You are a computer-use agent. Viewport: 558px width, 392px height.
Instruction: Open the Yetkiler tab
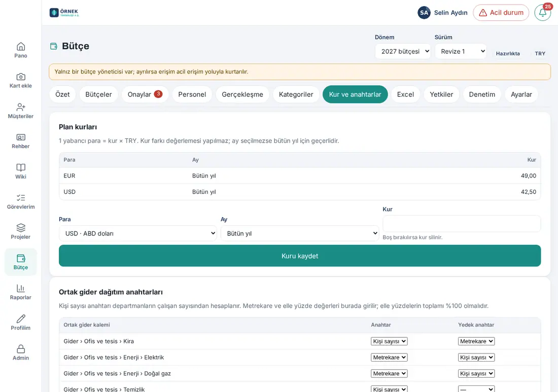441,94
